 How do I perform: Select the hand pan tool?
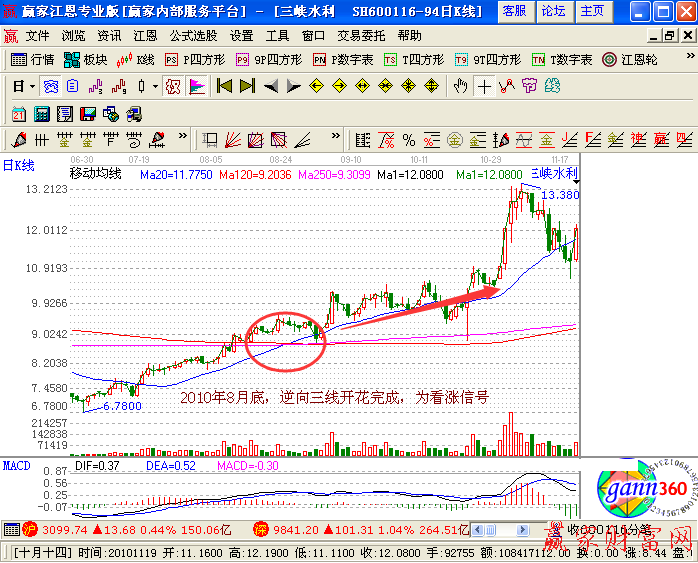[x=460, y=86]
